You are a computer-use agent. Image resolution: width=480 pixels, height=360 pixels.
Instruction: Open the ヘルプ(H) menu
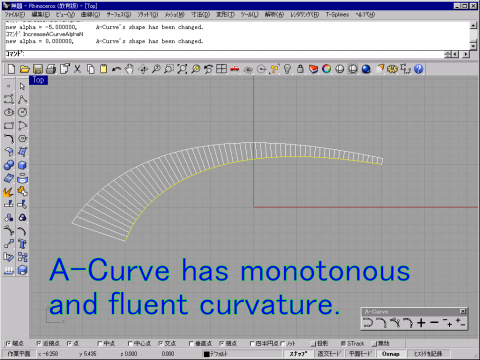pyautogui.click(x=365, y=15)
